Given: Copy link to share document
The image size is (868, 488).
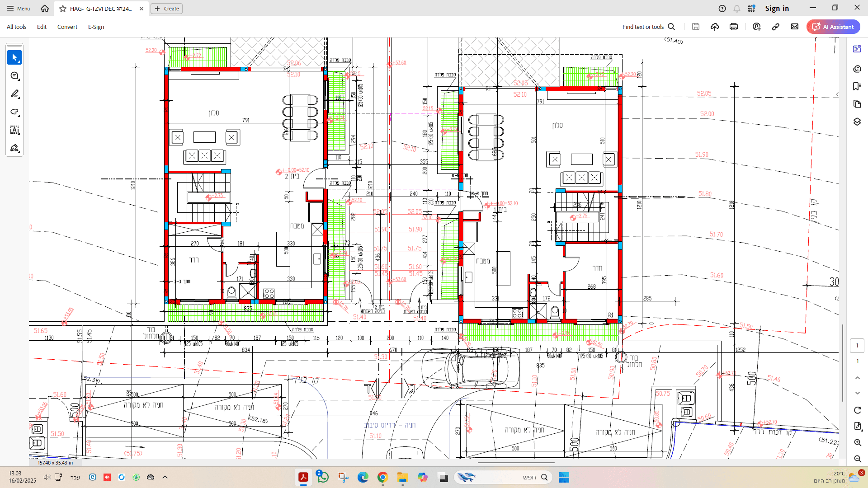Looking at the screenshot, I should tap(776, 27).
